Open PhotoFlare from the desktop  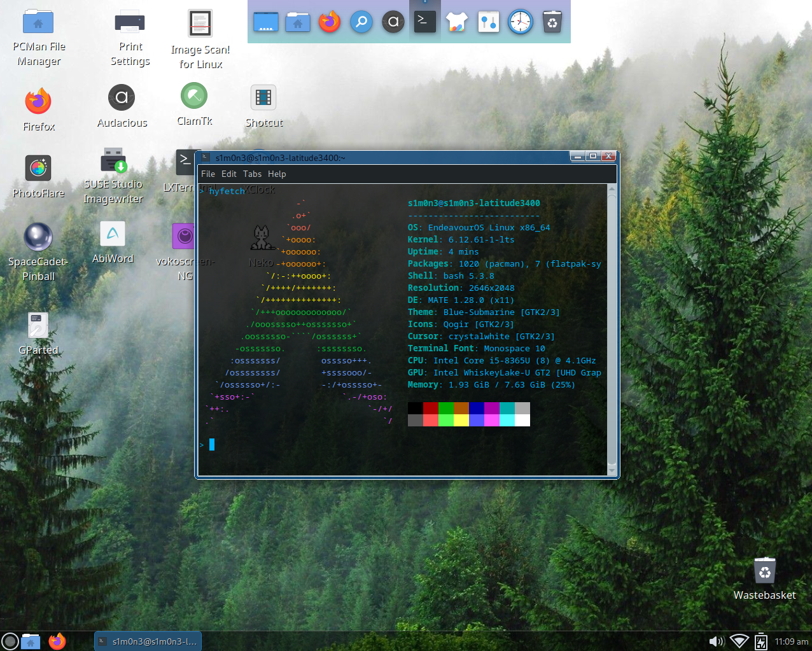(x=38, y=169)
